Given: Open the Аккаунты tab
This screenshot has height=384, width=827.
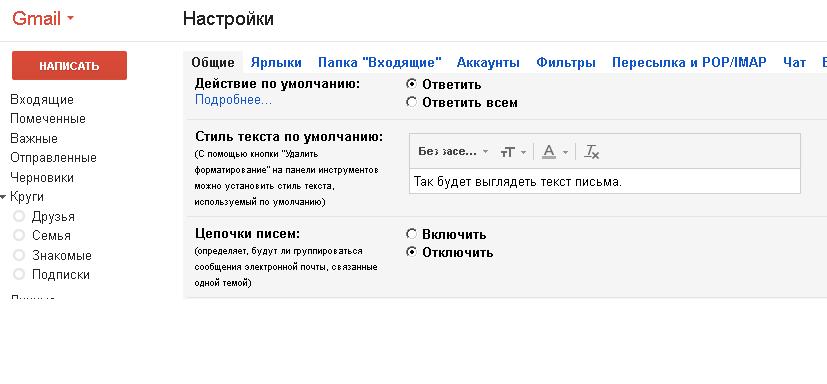Looking at the screenshot, I should [x=488, y=63].
